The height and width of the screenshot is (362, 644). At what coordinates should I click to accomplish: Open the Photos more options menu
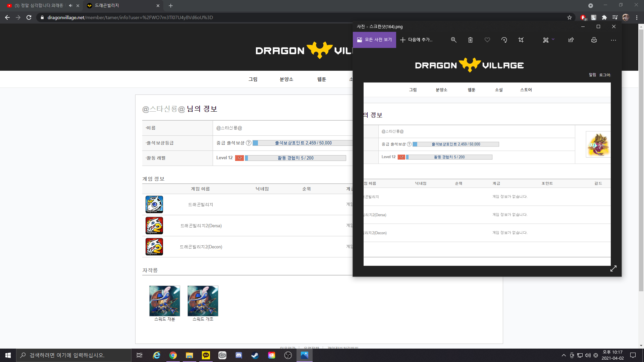[x=613, y=40]
